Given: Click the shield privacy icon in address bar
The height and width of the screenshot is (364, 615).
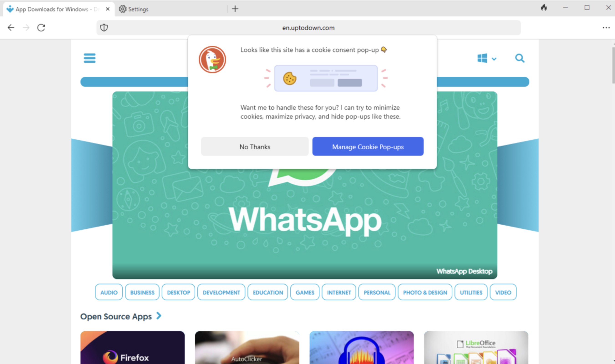Looking at the screenshot, I should [104, 27].
